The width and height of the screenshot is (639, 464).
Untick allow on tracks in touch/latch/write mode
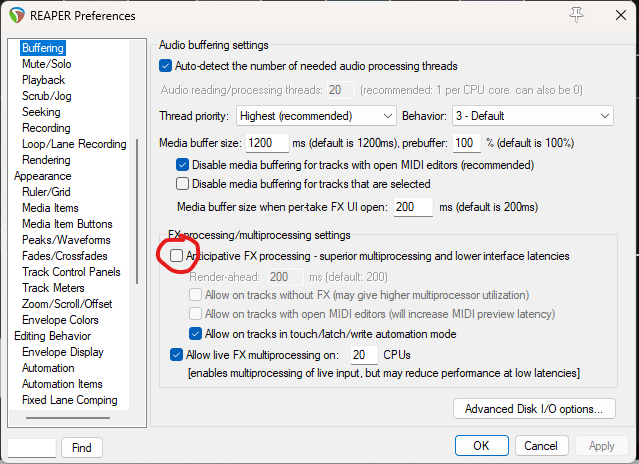pos(196,333)
